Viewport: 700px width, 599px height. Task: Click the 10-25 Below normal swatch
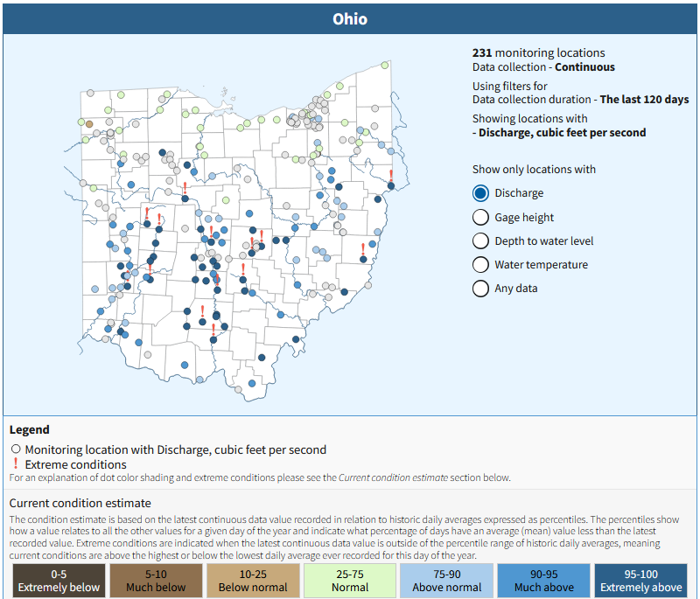tap(253, 581)
